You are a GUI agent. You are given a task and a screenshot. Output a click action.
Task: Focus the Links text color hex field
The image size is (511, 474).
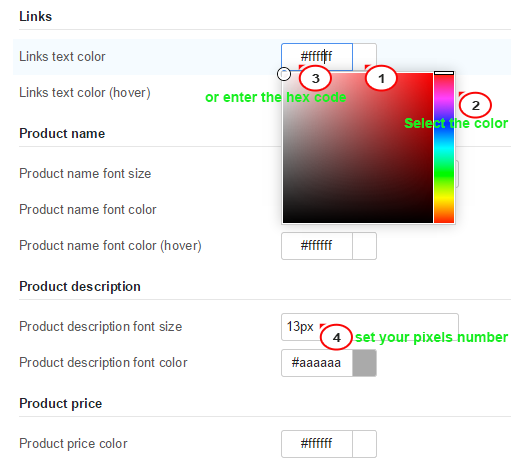pos(317,57)
